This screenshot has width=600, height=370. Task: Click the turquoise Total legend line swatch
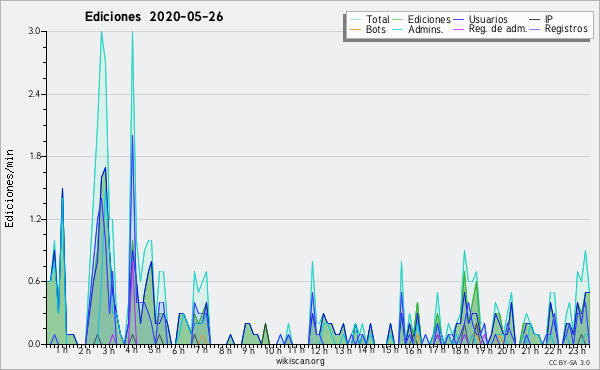(355, 20)
